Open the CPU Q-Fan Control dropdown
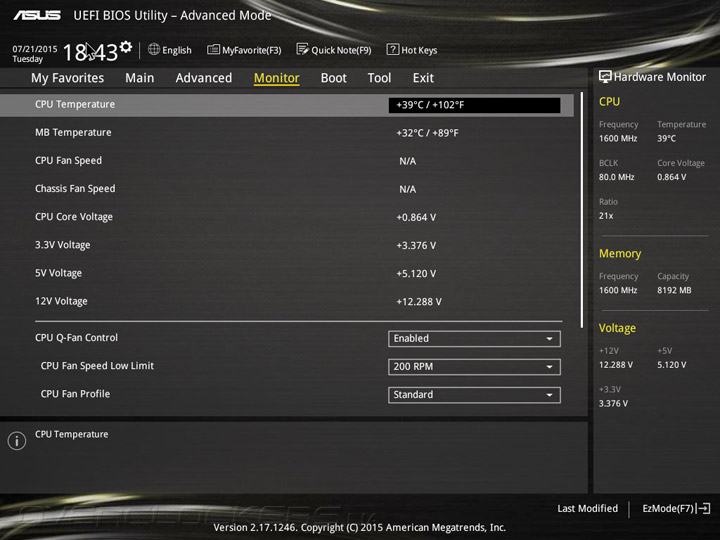 click(x=474, y=338)
